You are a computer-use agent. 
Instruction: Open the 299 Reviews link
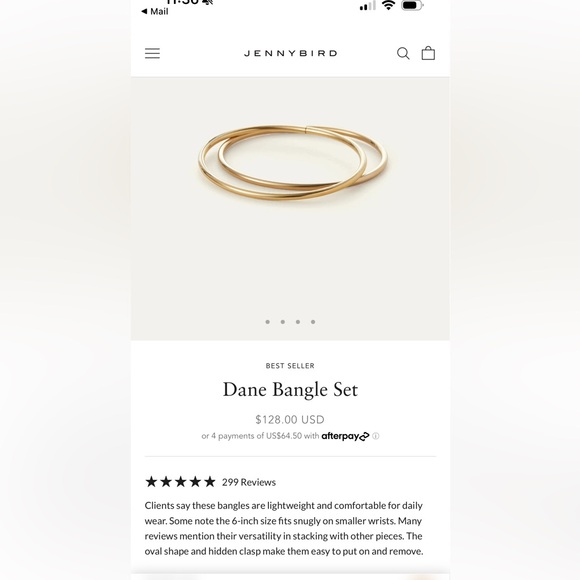249,482
